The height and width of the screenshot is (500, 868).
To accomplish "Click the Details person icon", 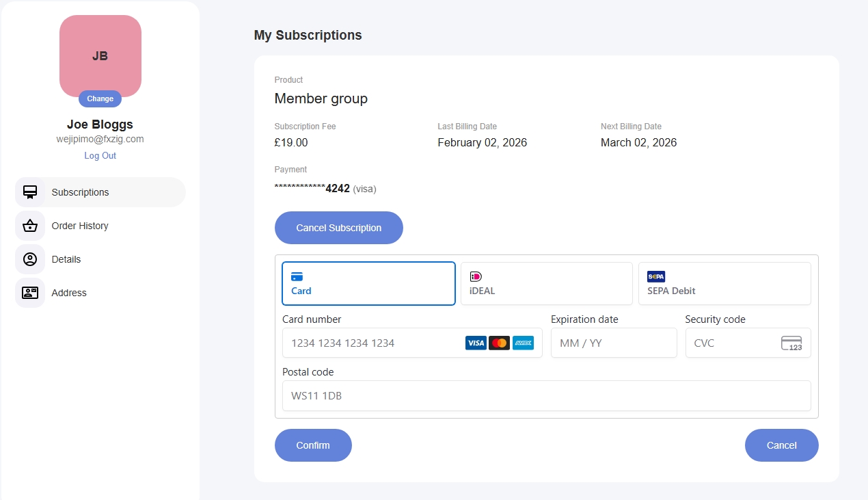I will point(30,259).
